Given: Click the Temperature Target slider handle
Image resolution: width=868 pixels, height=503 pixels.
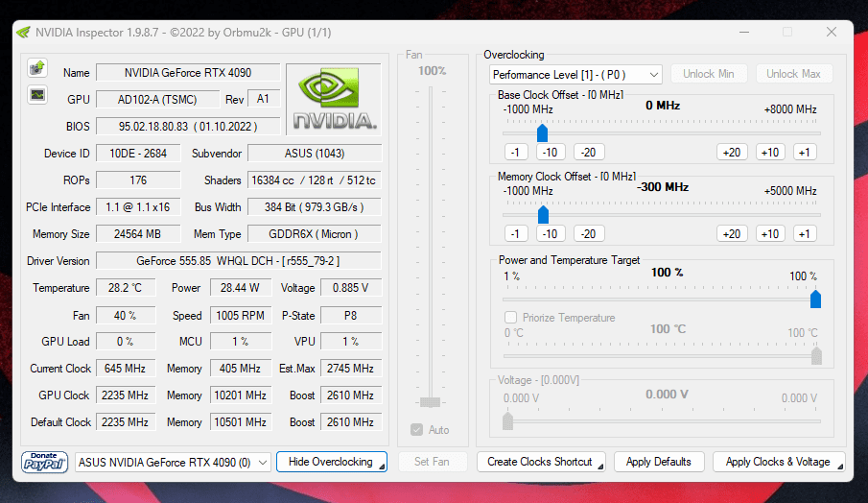Looking at the screenshot, I should pos(816,355).
